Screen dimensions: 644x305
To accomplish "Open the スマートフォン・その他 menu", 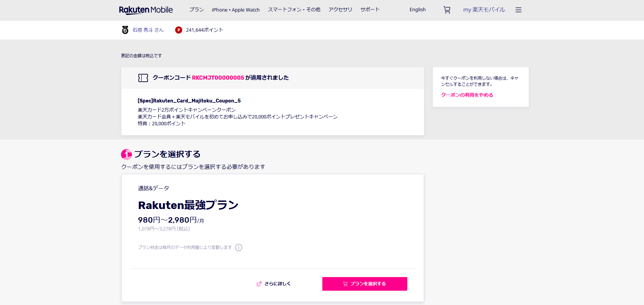I will coord(294,10).
